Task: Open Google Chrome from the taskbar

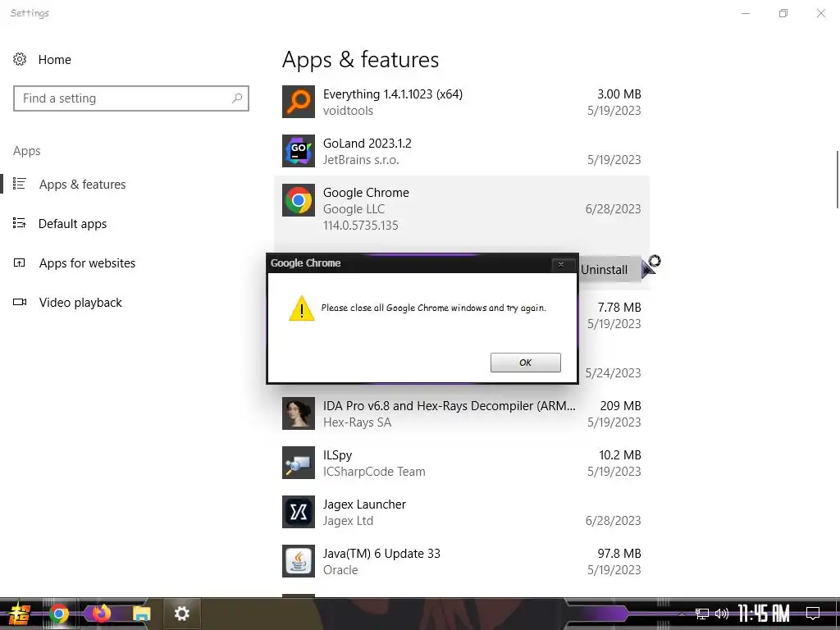Action: click(x=59, y=614)
